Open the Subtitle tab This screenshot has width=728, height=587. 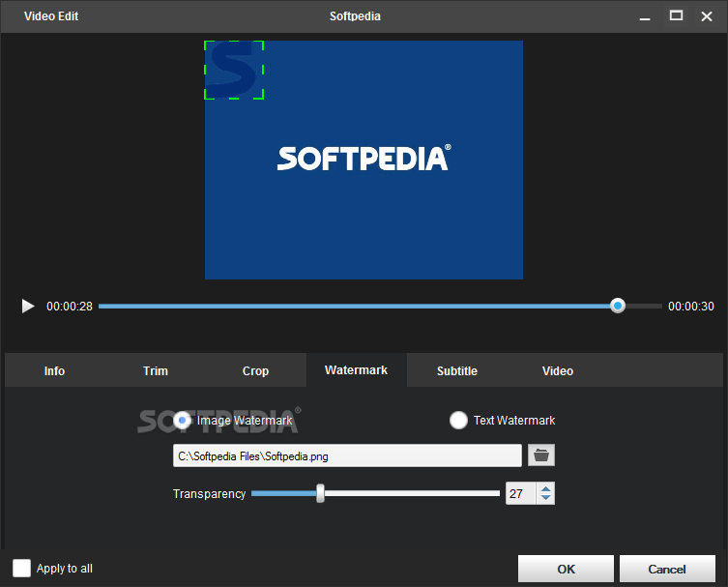(x=457, y=370)
